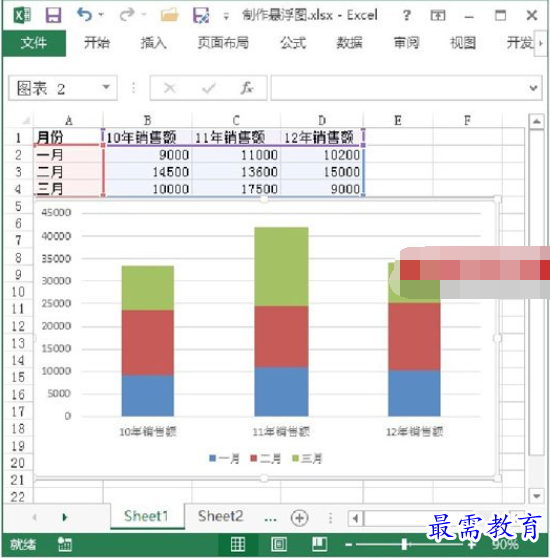The height and width of the screenshot is (558, 550).
Task: Customize the Quick Access Toolbar dropdown
Action: tap(226, 16)
